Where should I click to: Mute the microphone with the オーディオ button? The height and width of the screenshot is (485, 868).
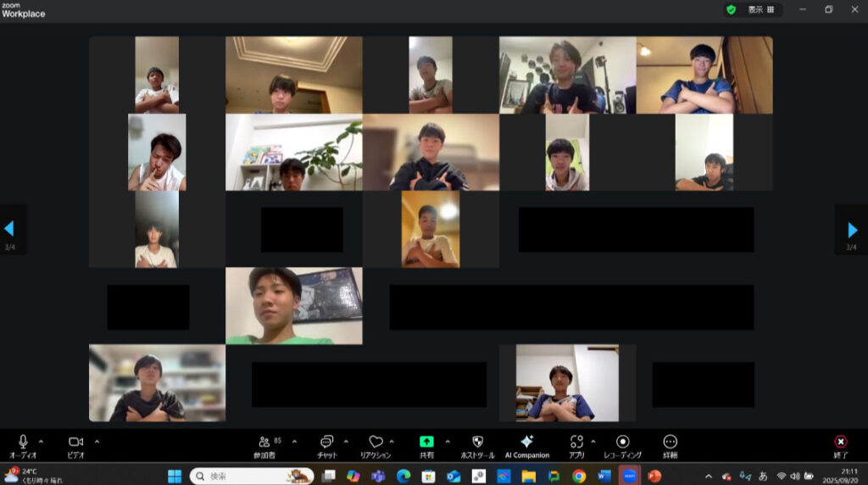tap(23, 442)
